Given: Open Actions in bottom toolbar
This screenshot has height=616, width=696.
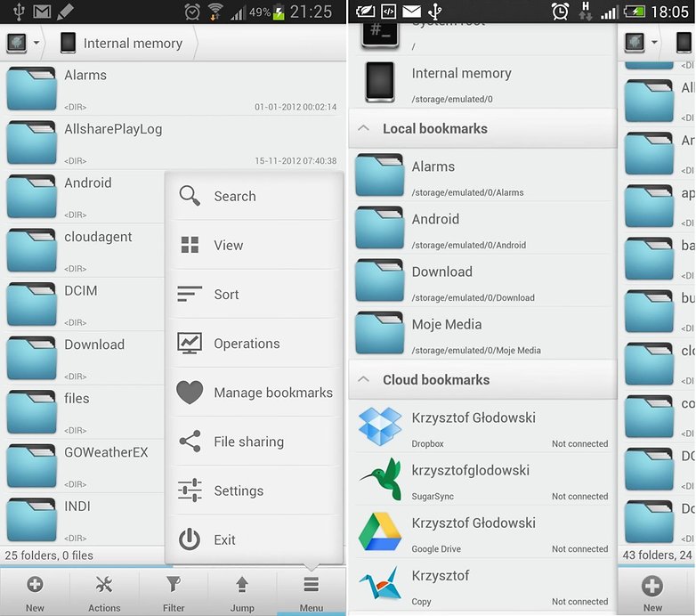Looking at the screenshot, I should click(104, 593).
